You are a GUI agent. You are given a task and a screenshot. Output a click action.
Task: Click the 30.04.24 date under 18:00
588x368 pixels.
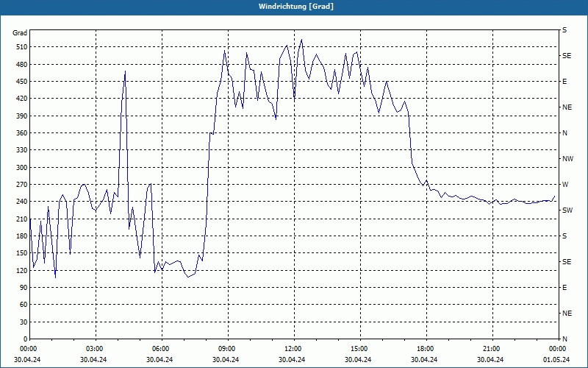424,360
